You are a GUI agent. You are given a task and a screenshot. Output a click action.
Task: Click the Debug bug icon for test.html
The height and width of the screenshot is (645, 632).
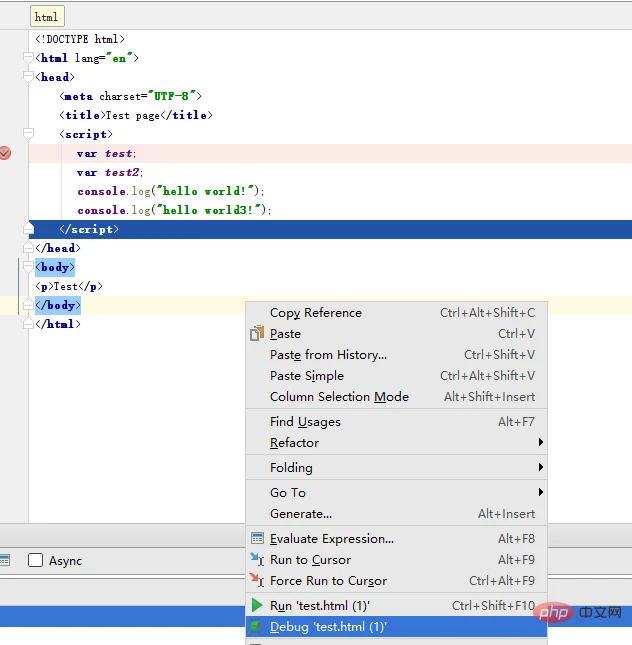click(257, 627)
